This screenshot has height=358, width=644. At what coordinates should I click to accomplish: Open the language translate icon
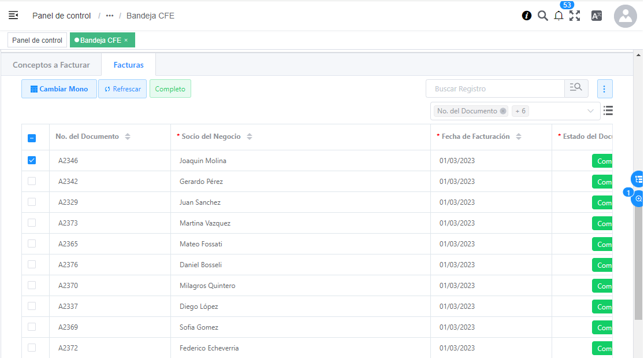pos(597,16)
